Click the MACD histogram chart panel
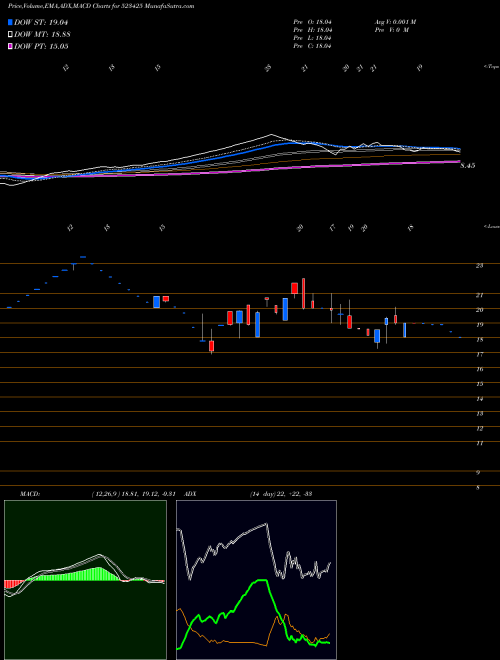The image size is (500, 660). 85,580
